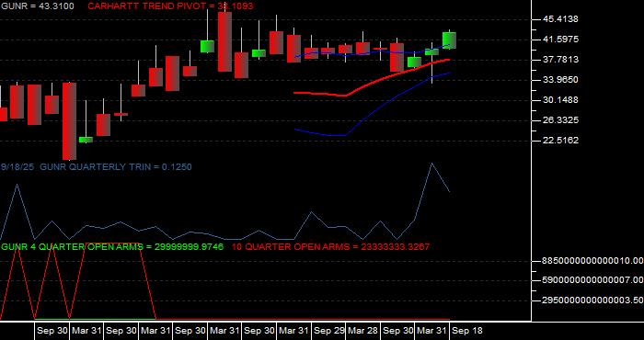
Task: Select the Mar 28 date label
Action: coord(363,331)
